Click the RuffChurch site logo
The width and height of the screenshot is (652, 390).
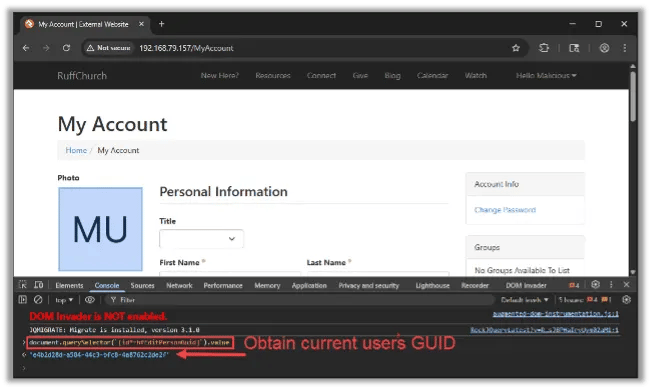point(82,76)
